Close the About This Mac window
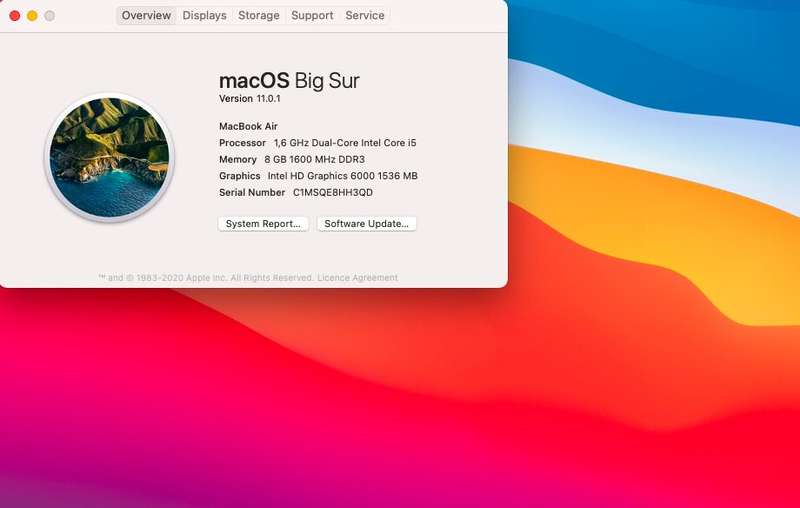Viewport: 800px width, 508px height. tap(15, 16)
